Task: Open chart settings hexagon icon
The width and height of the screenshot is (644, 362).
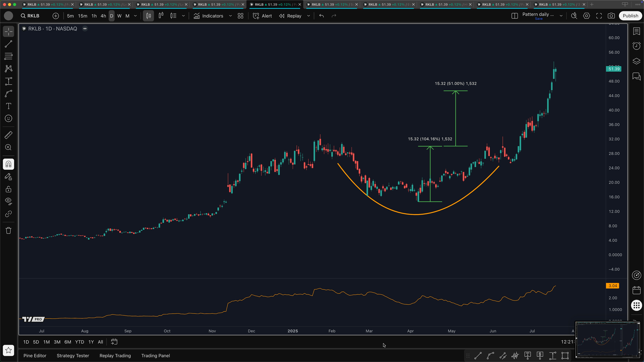Action: 586,16
